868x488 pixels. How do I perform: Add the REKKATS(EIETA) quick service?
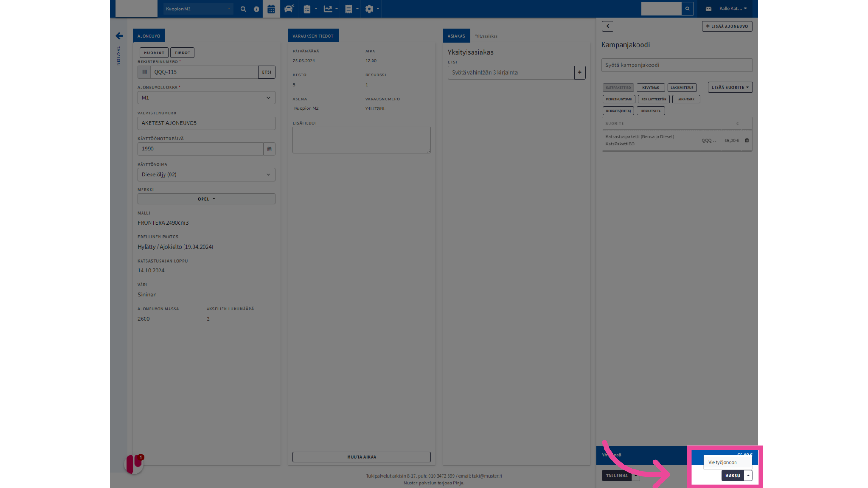click(618, 111)
